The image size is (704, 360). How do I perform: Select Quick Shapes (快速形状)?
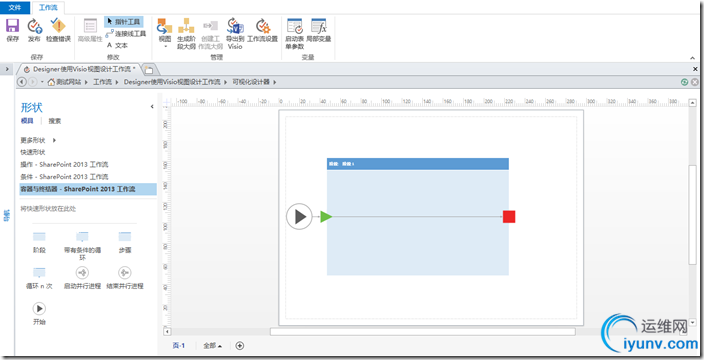[33, 152]
